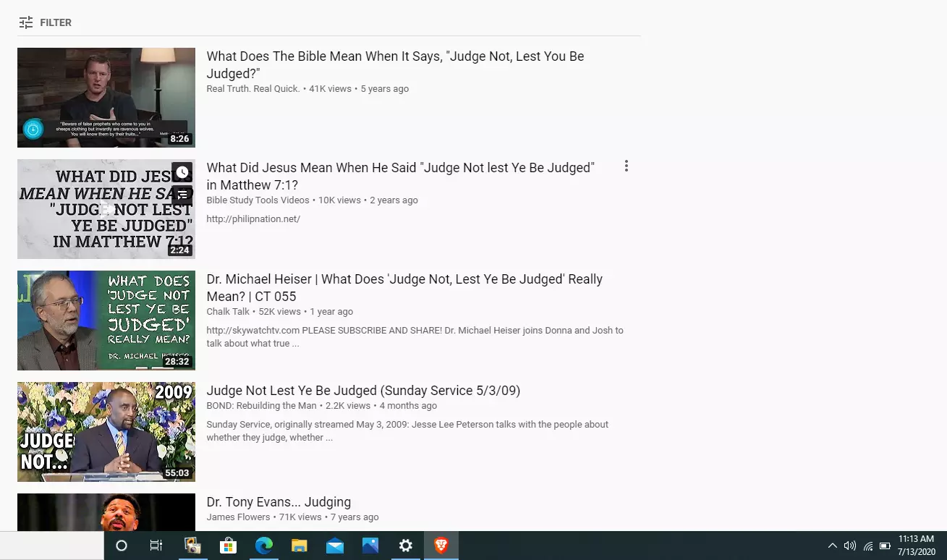Open three-dot menu for Matthew 7:1 video
Viewport: 947px width, 560px height.
(626, 166)
